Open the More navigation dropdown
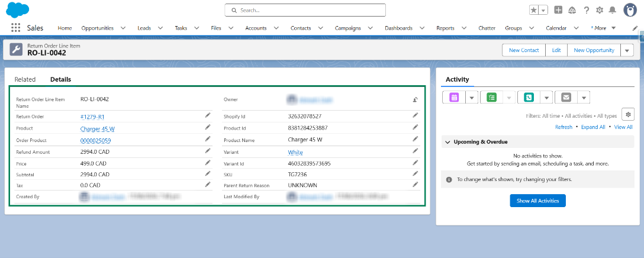The image size is (644, 258). click(603, 28)
